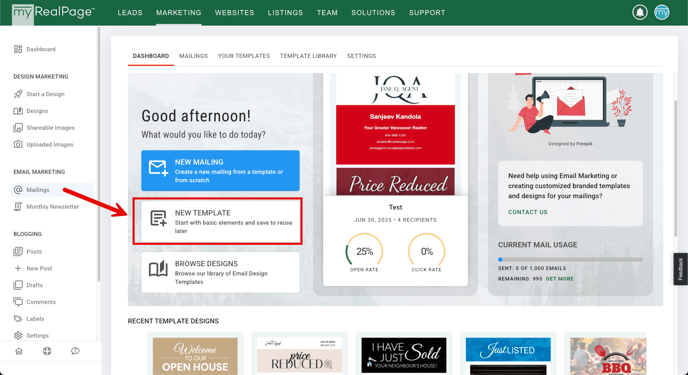
Task: Click the globe icon at sidebar bottom
Action: coord(47,351)
